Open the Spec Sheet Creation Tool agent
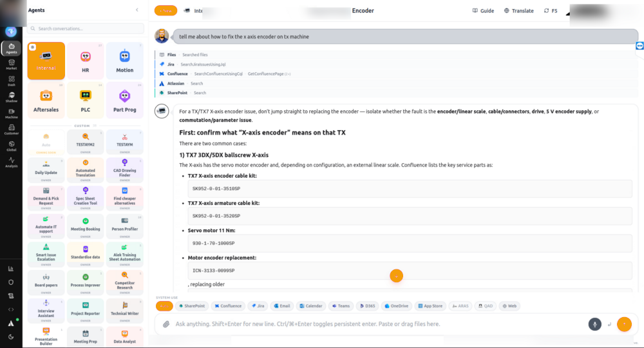The height and width of the screenshot is (348, 644). coord(86,198)
